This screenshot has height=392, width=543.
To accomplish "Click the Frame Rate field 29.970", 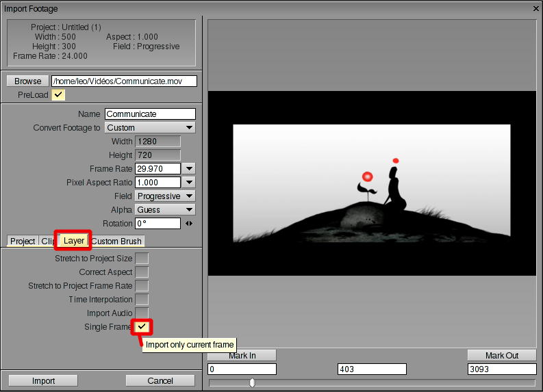I will pos(158,168).
